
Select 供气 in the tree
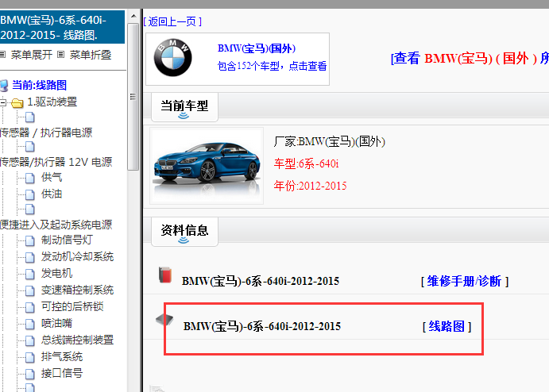click(52, 177)
